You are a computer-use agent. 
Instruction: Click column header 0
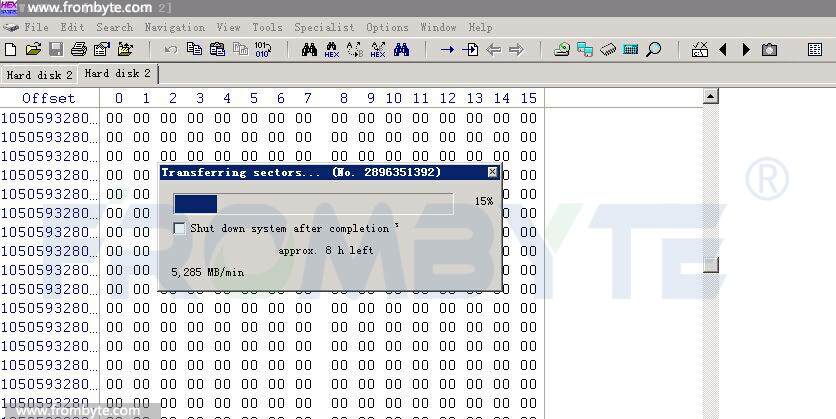(118, 98)
